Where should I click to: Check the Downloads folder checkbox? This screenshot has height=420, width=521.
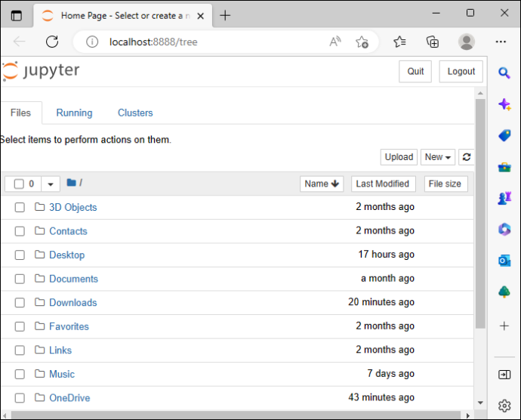[20, 303]
